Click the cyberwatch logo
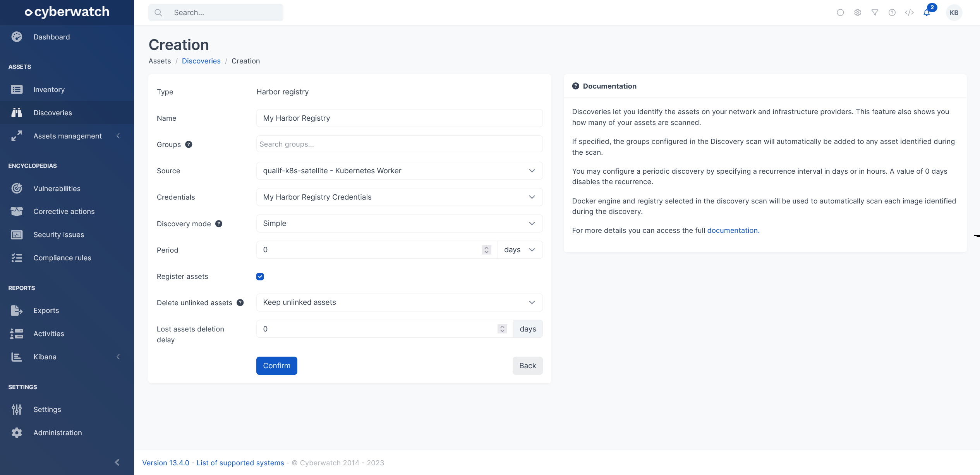This screenshot has width=980, height=475. 67,12
